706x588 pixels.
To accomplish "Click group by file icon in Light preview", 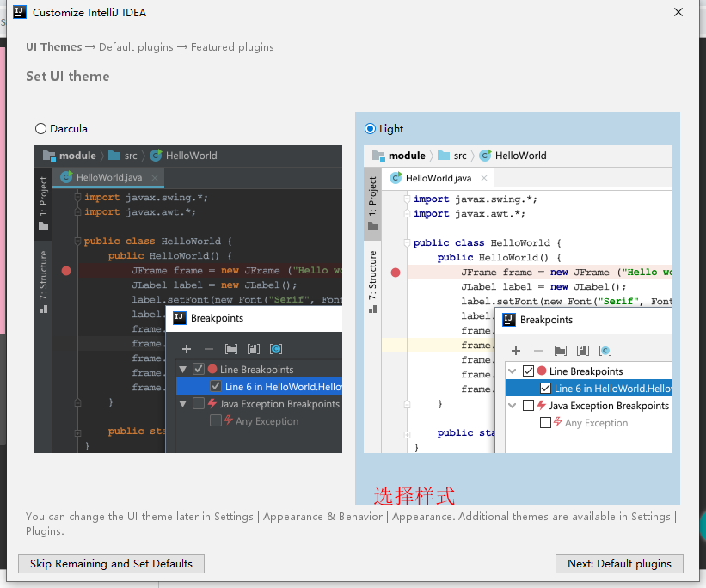I will click(x=583, y=351).
